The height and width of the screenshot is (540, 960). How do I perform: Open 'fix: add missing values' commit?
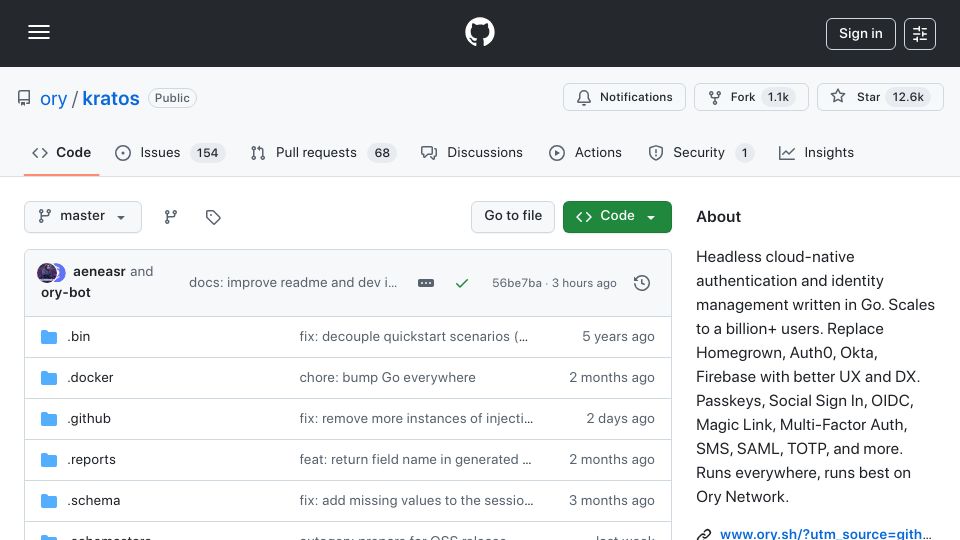click(x=416, y=501)
